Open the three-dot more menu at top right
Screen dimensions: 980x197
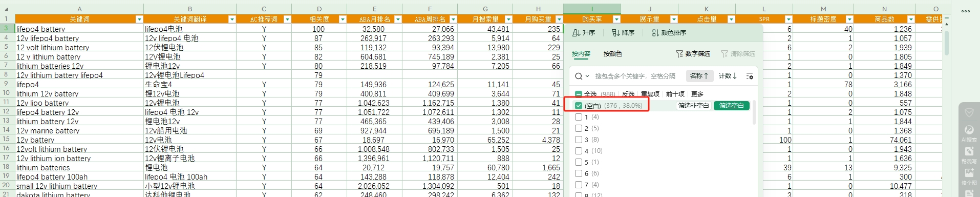966,11
